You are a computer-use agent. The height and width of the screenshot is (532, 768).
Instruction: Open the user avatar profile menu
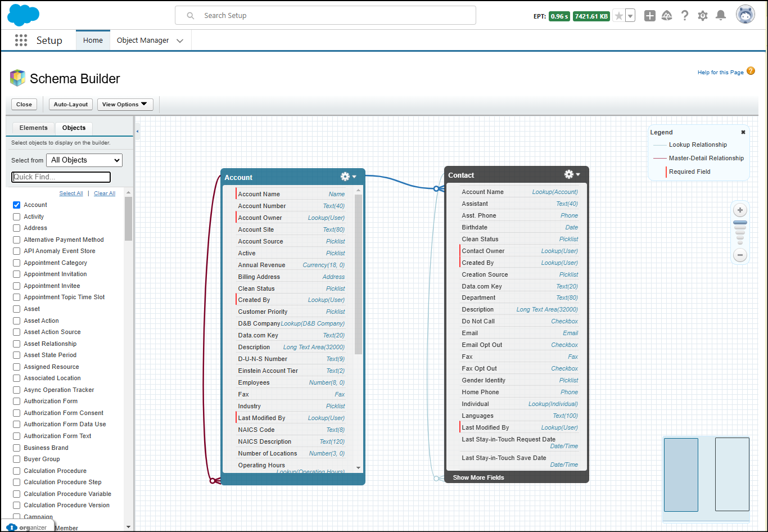pos(746,15)
